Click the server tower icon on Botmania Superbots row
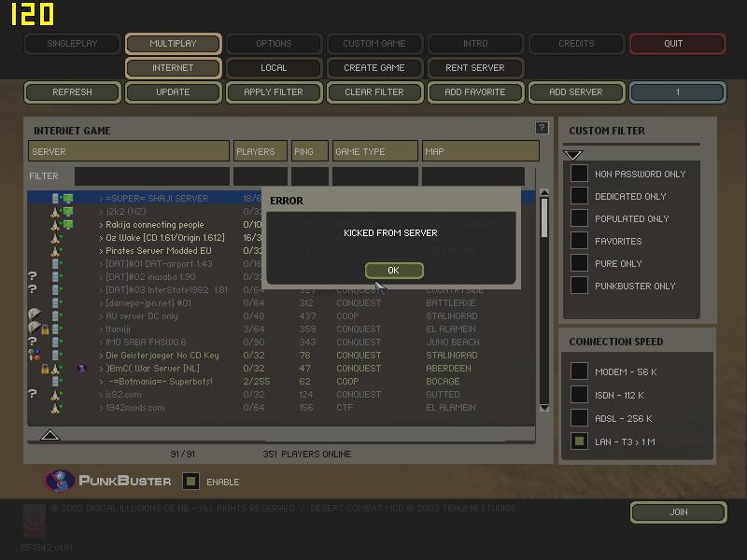Screen dimensions: 747x560 point(55,382)
